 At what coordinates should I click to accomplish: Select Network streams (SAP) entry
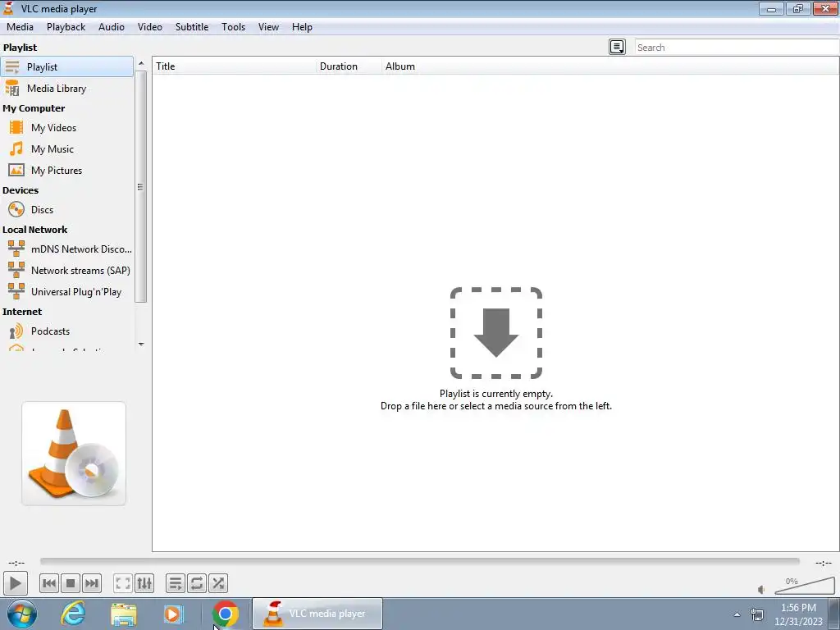point(67,271)
